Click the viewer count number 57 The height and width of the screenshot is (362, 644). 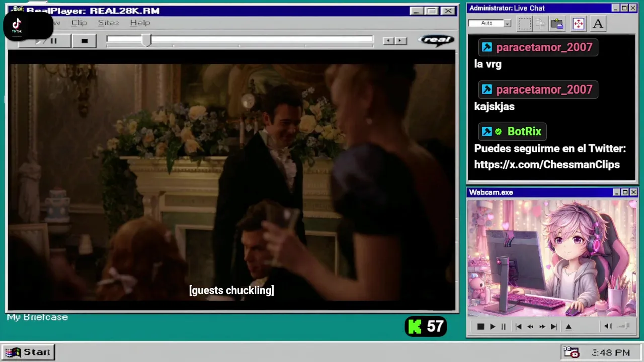[x=435, y=327]
